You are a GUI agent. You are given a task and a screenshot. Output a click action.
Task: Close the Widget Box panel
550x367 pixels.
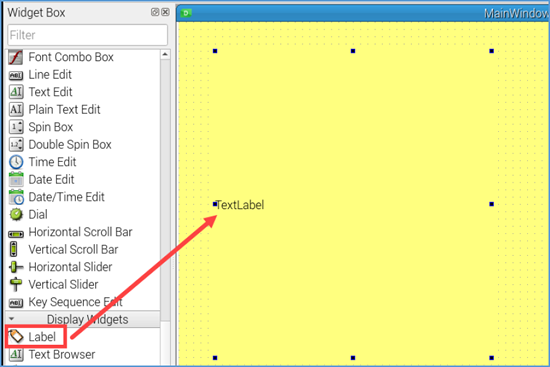[x=166, y=12]
